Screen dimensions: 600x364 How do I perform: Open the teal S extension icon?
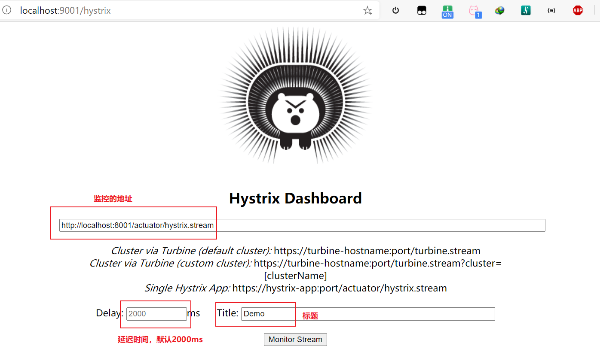526,11
